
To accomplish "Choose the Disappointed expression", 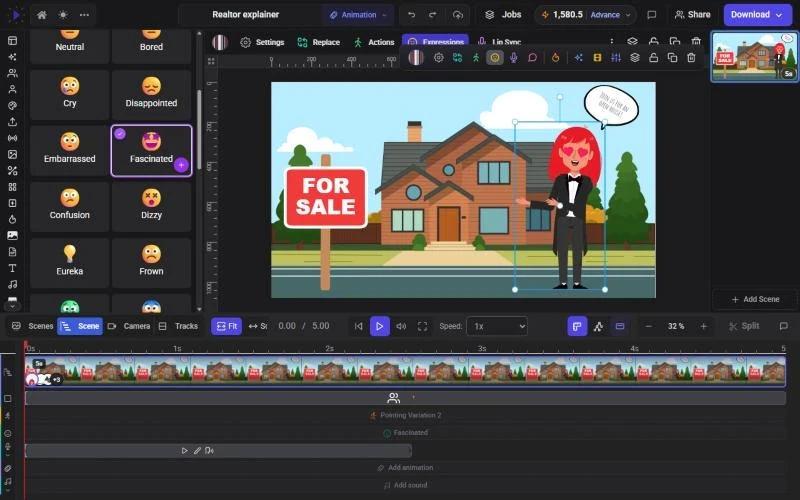I will tap(152, 94).
